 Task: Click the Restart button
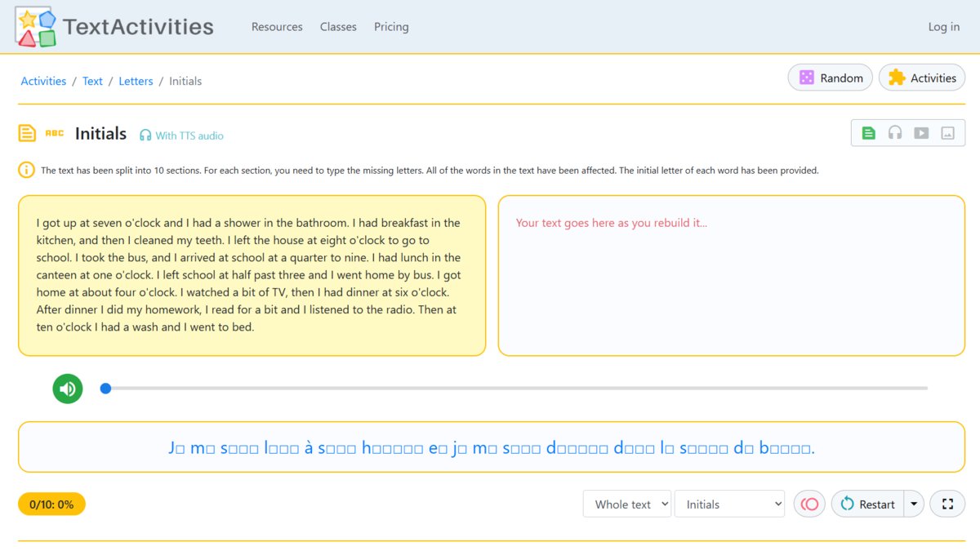[x=866, y=504]
